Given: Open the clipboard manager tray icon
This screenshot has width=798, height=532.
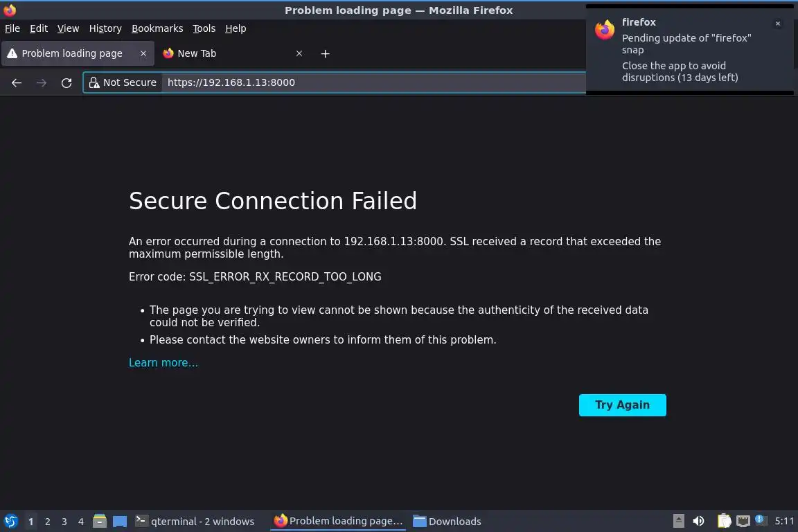Looking at the screenshot, I should 723,521.
